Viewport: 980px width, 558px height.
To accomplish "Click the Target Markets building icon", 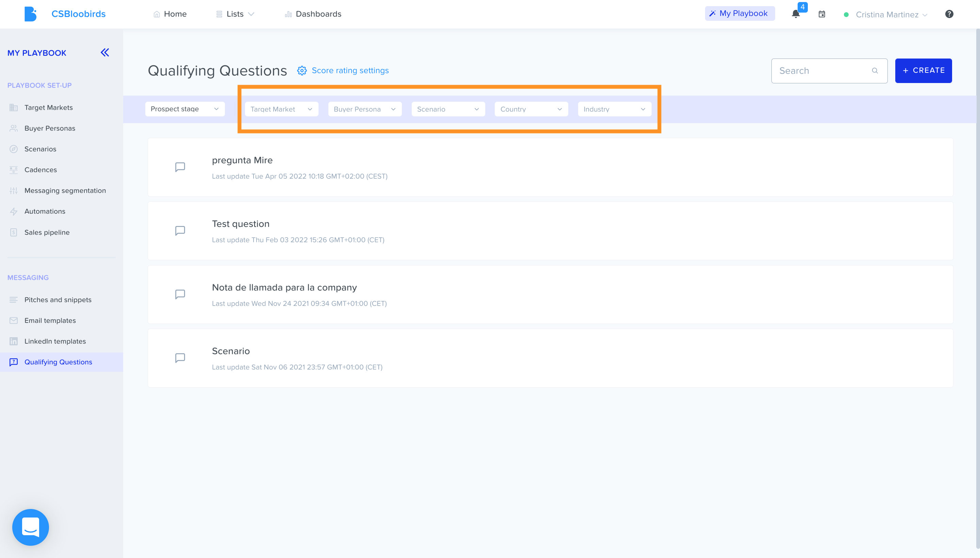I will tap(14, 108).
